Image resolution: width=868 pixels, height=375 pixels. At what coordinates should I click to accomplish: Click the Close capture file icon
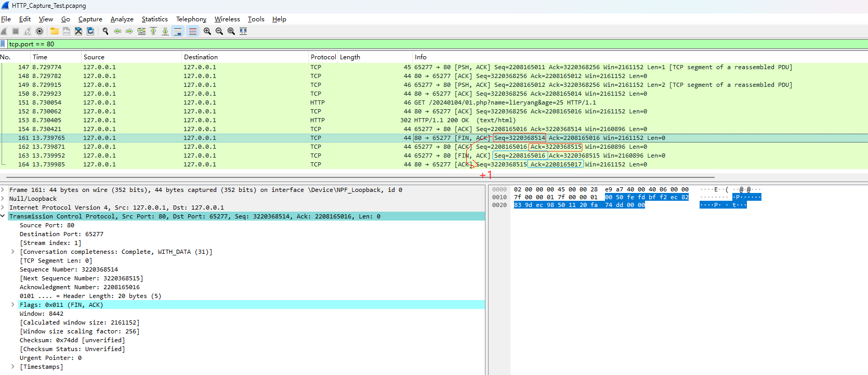[78, 31]
